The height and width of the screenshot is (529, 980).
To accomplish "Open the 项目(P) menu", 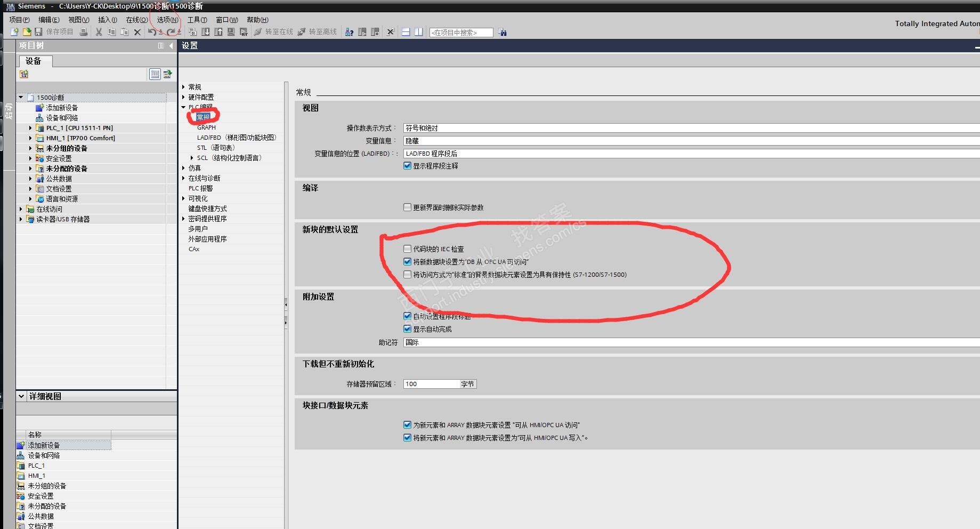I will click(x=19, y=20).
